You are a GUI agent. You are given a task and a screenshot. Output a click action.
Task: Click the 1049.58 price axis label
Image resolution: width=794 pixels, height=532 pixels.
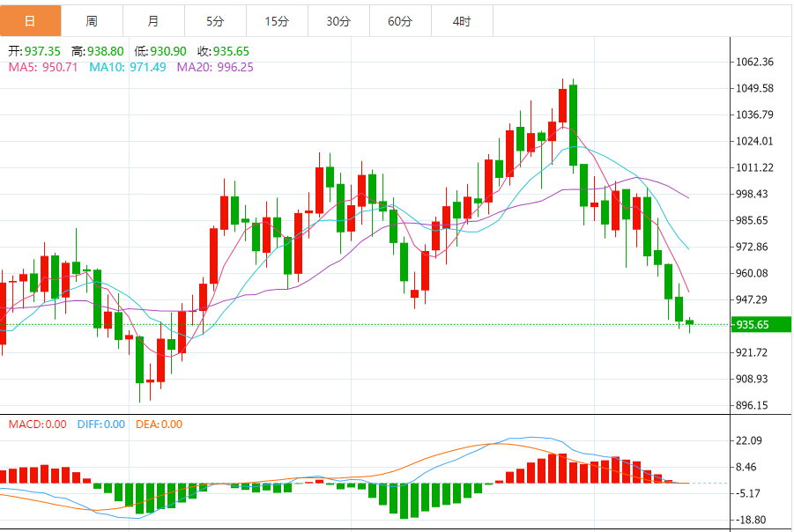click(754, 88)
